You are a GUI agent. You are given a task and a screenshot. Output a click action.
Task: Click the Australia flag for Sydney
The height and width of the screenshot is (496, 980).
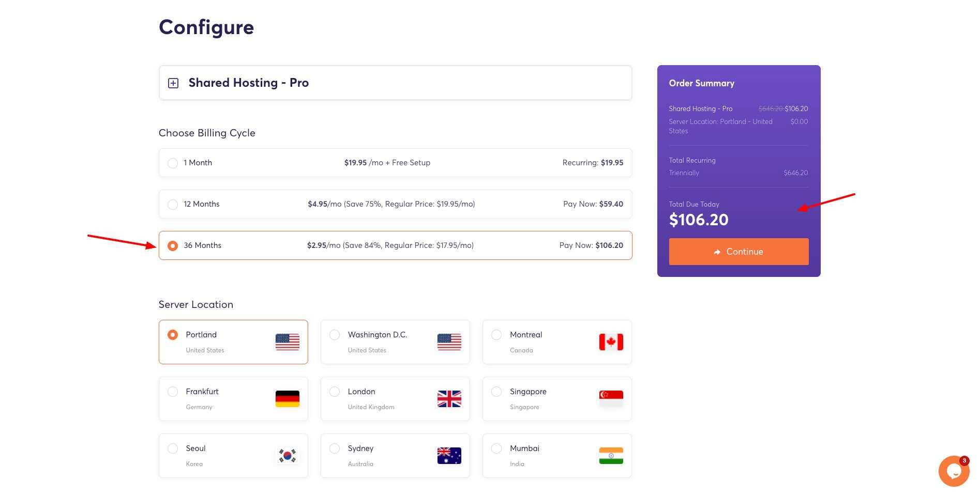[449, 456]
